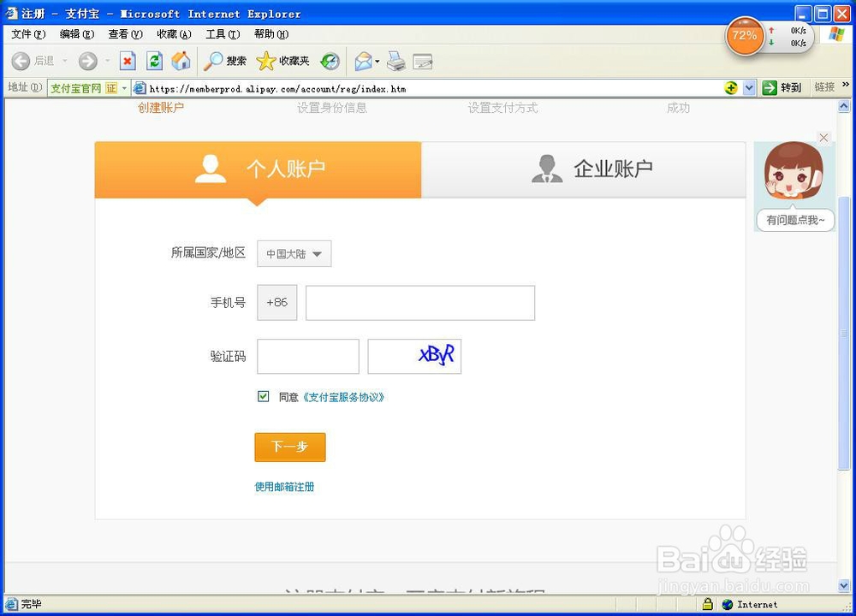Toggle the 同意 agreement checkbox

(x=263, y=397)
